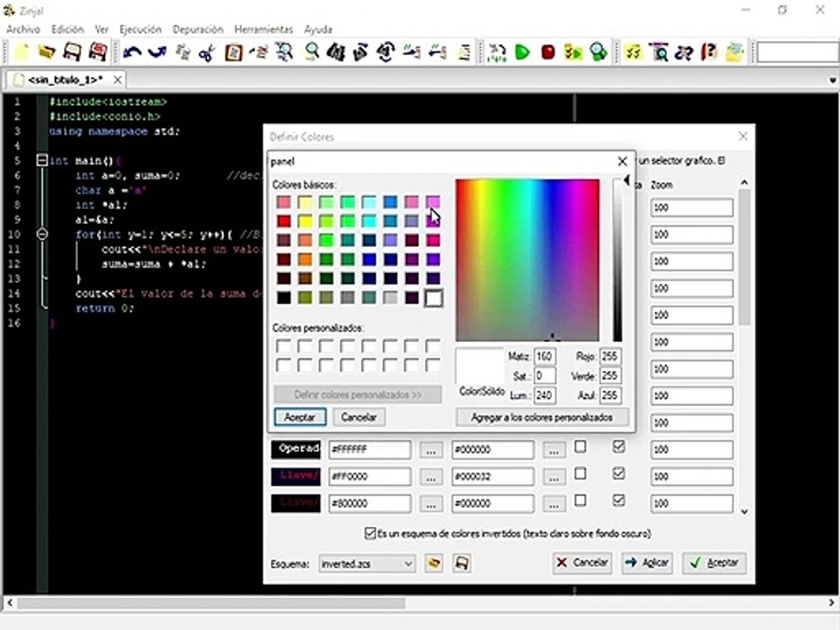Uncheck second checkbox in #800000 row
This screenshot has width=840, height=630.
[x=619, y=500]
